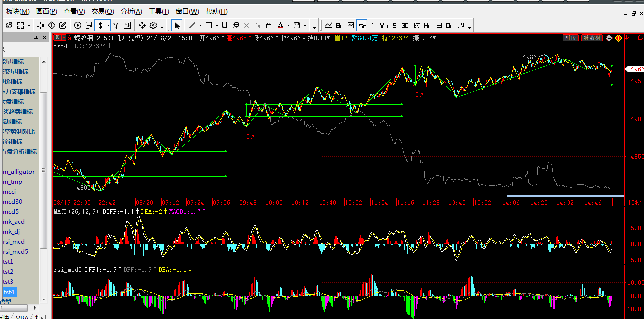Open the grid layout dropdown arrow
This screenshot has height=319, width=644.
(x=29, y=25)
